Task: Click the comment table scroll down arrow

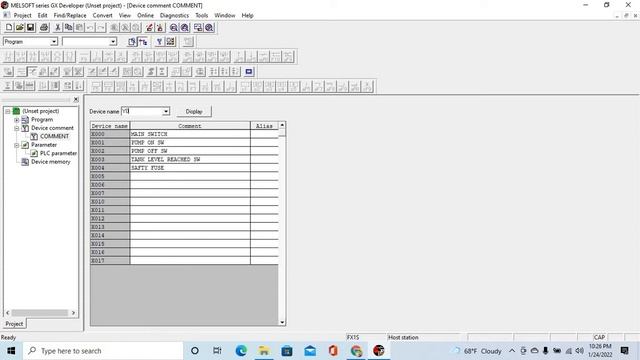Action: pyautogui.click(x=282, y=322)
